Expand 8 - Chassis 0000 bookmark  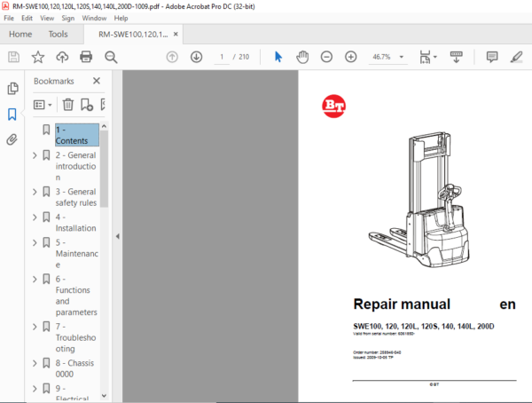(x=35, y=363)
